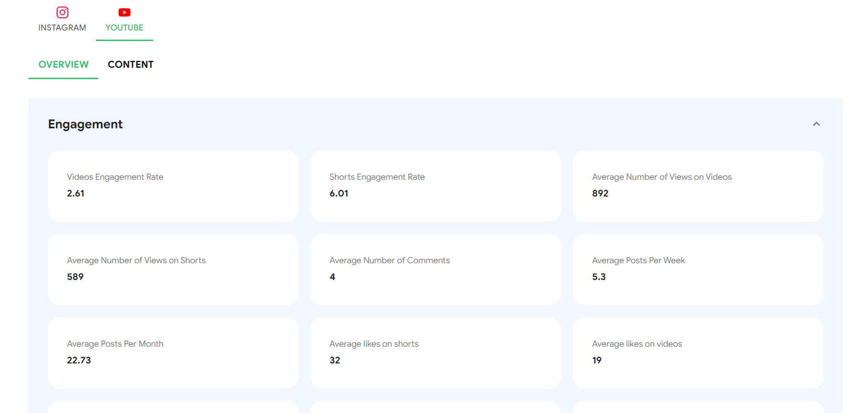The height and width of the screenshot is (413, 868).
Task: Select the Shorts Engagement Rate label
Action: coord(377,177)
